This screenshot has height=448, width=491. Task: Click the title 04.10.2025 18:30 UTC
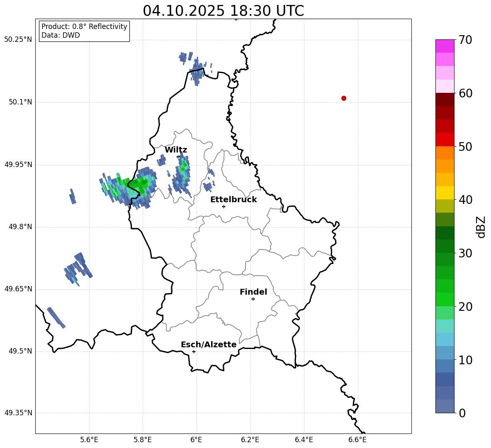tap(224, 11)
